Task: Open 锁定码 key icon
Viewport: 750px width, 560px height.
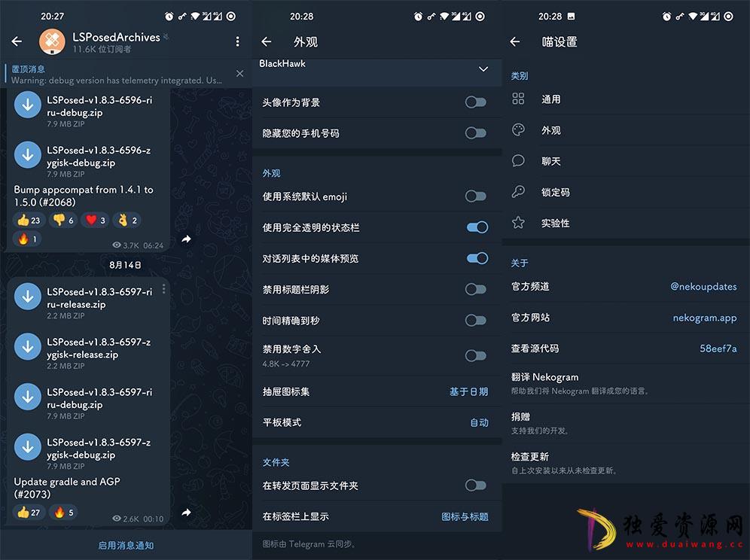Action: pyautogui.click(x=518, y=192)
